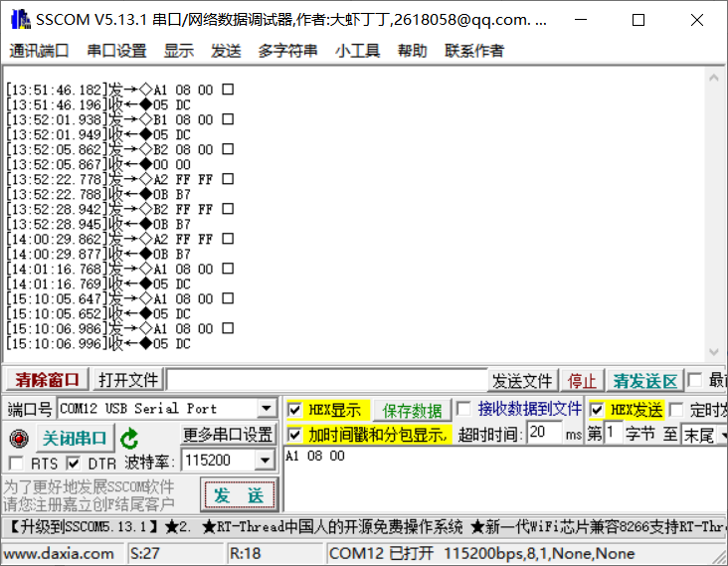Click the S:27 sent counter
728x566 pixels.
click(x=145, y=553)
